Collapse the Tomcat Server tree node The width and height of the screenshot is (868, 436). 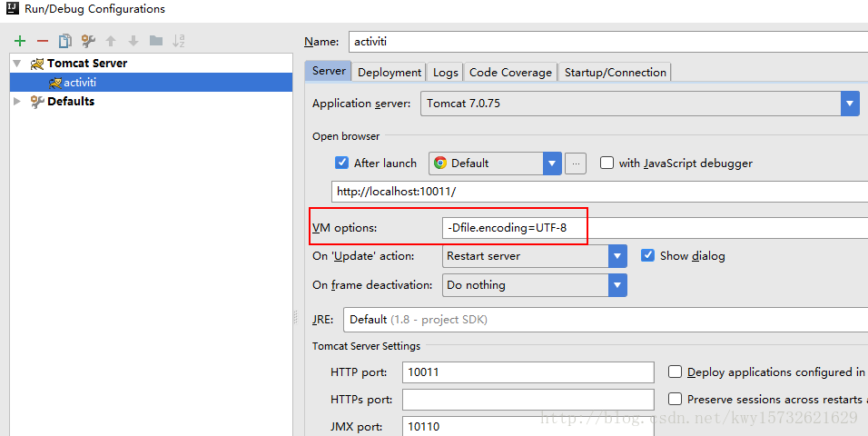pyautogui.click(x=17, y=64)
